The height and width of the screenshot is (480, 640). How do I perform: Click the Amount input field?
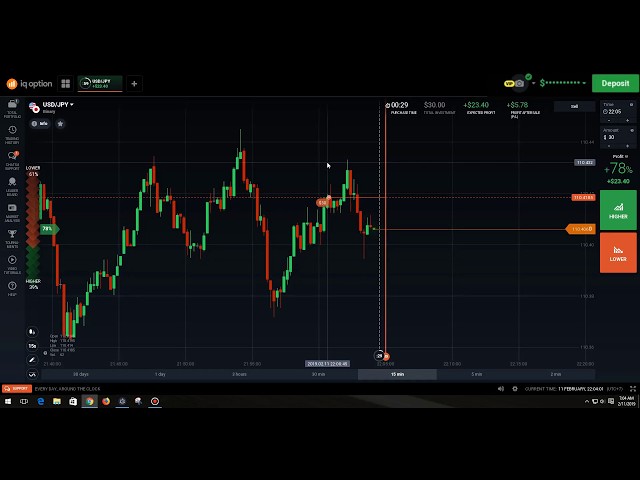click(x=617, y=137)
